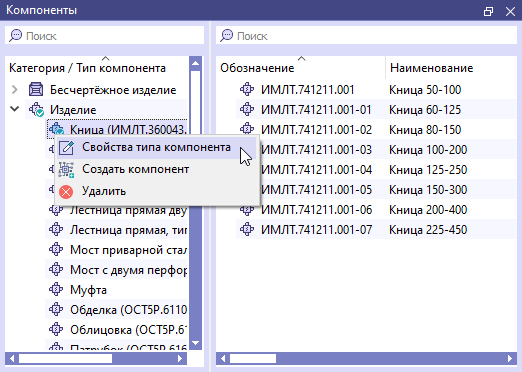
Task: Close the Компоненты panel
Action: tap(510, 12)
